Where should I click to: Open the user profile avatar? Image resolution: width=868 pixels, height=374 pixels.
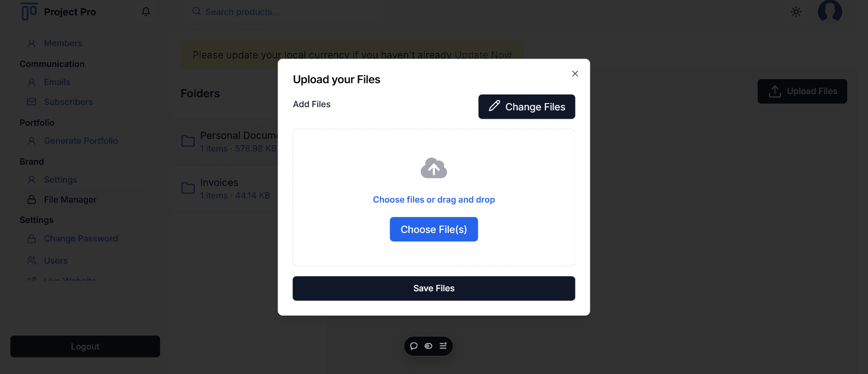830,11
